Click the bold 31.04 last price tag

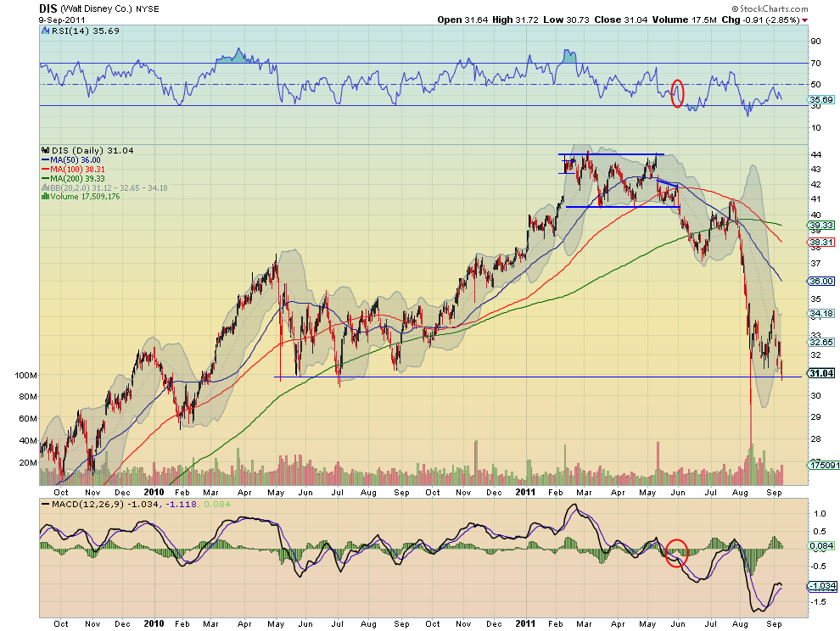tap(820, 373)
